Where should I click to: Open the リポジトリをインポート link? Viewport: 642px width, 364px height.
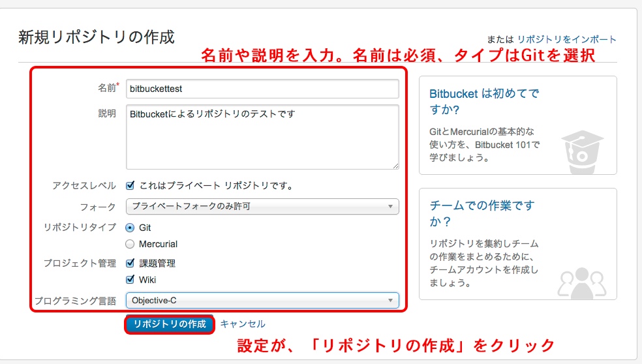[567, 39]
